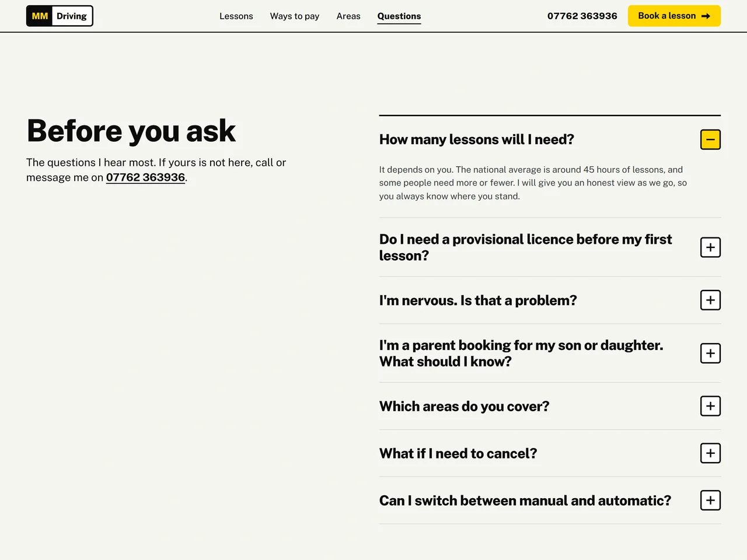
Task: Click plus icon beside parent booking question
Action: click(x=710, y=353)
